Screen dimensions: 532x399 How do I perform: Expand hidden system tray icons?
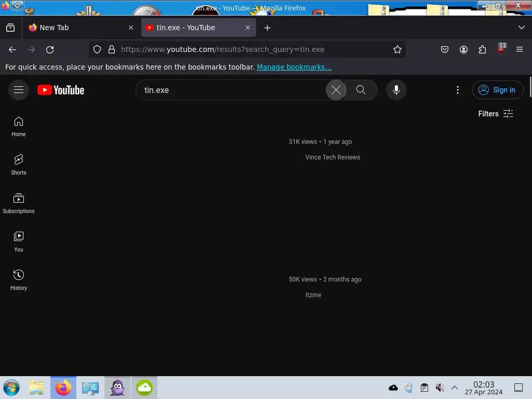(x=455, y=388)
